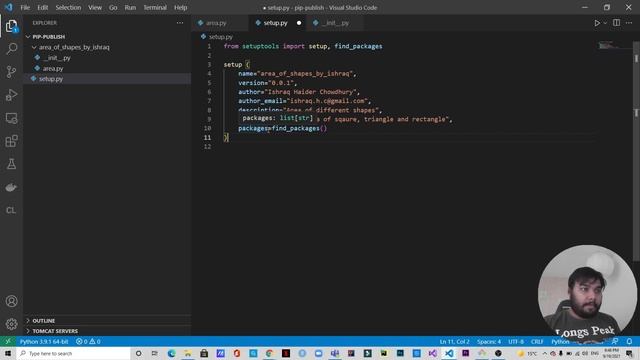The image size is (640, 360).
Task: Click line number 12 in gutter
Action: point(207,147)
